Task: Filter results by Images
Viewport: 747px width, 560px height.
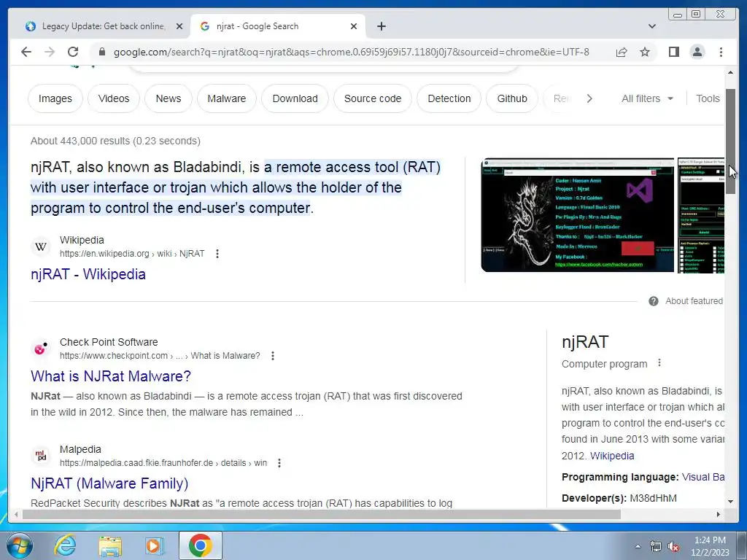Action: click(x=55, y=98)
